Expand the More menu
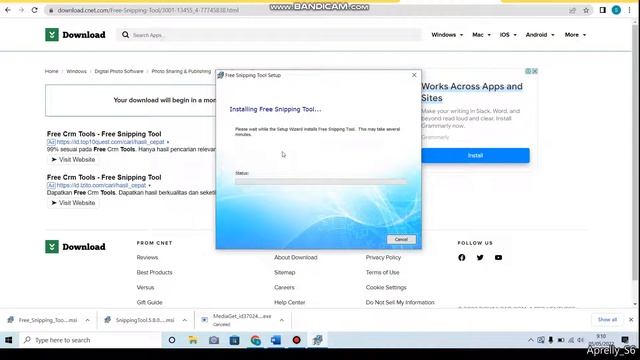 coord(575,35)
